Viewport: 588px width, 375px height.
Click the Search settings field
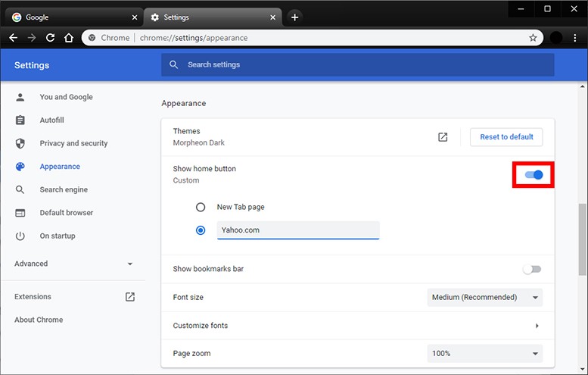tap(357, 65)
